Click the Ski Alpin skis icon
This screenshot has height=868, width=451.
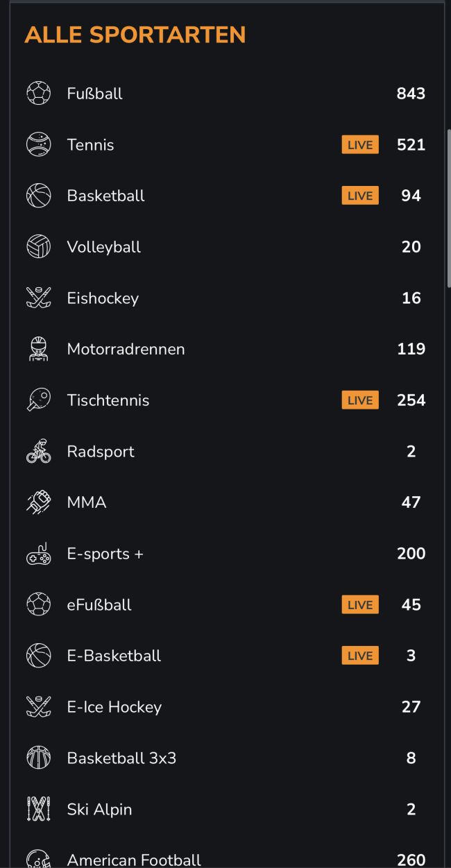tap(38, 809)
